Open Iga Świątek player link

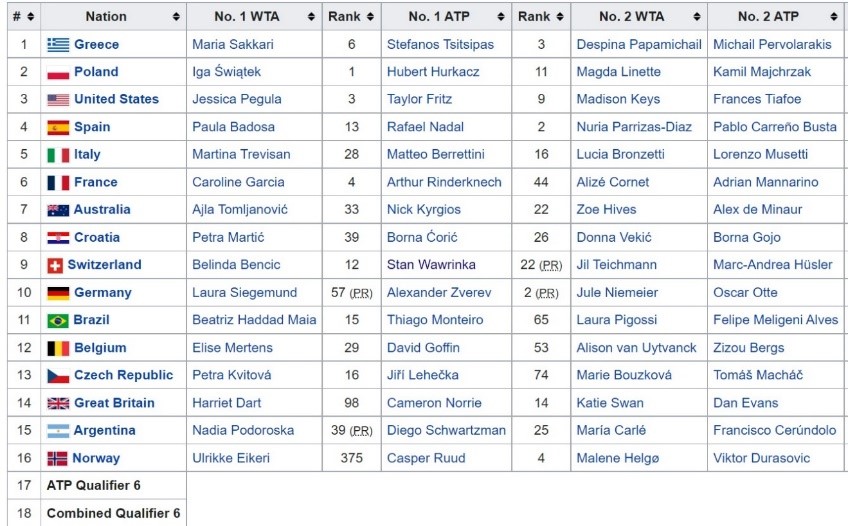pos(227,72)
